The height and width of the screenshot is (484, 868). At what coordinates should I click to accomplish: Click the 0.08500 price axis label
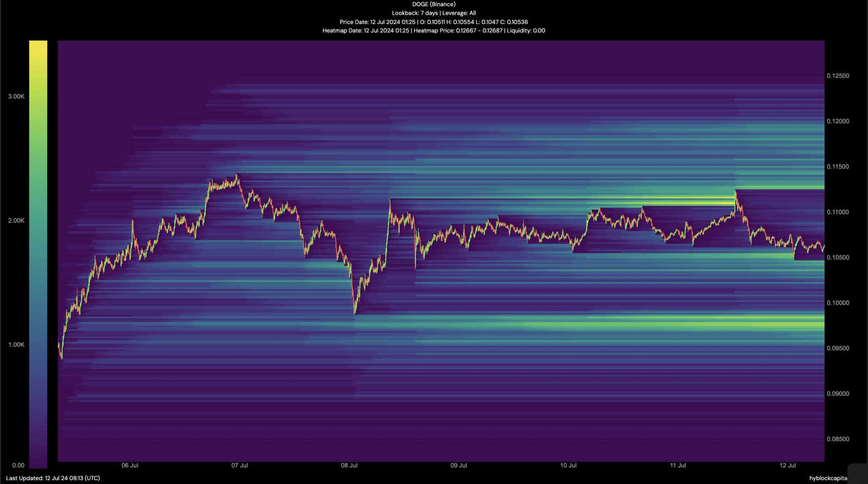click(838, 439)
